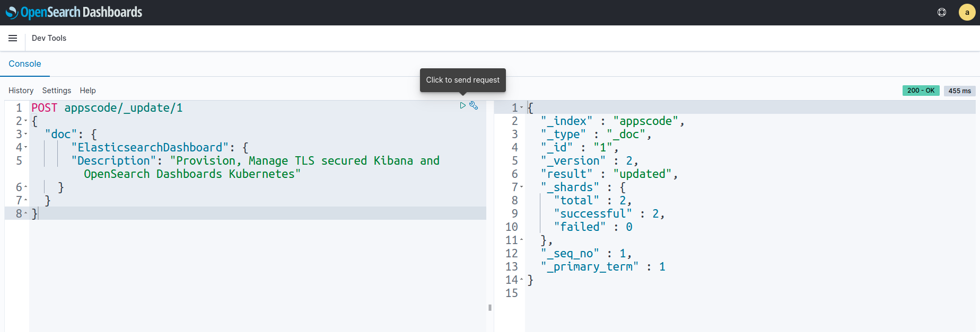The height and width of the screenshot is (332, 980).
Task: Click the OpenSearch Dashboards logo
Action: (x=74, y=12)
